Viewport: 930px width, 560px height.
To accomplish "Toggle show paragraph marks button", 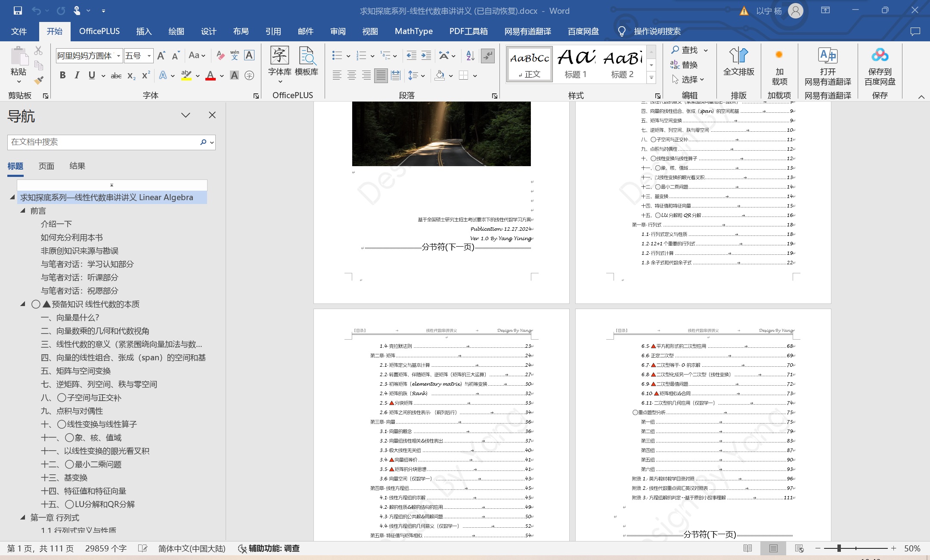I will (x=488, y=56).
